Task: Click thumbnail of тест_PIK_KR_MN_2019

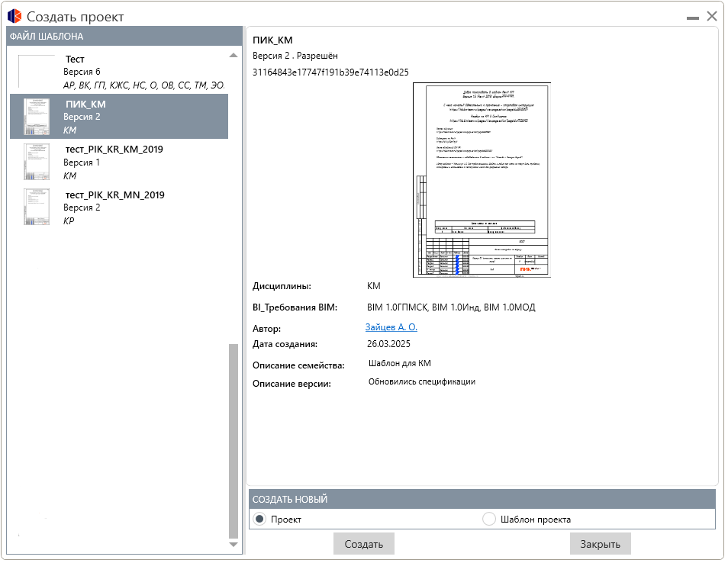Action: [x=37, y=207]
